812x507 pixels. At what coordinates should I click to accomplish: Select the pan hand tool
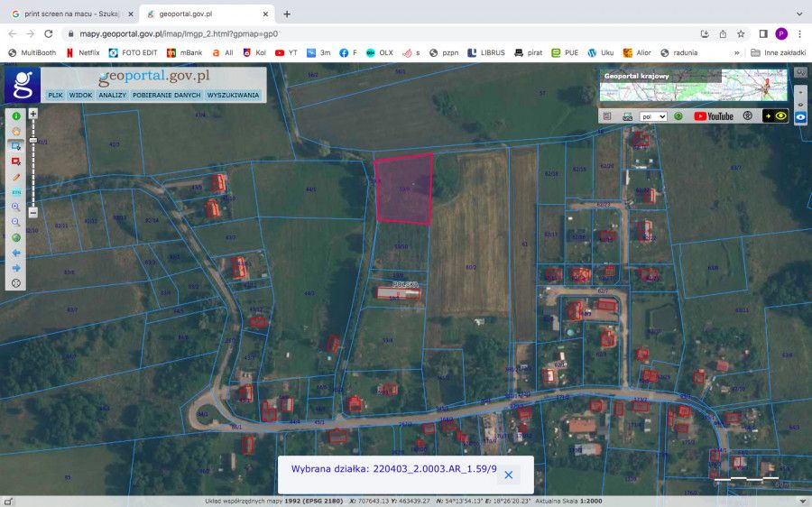click(16, 131)
